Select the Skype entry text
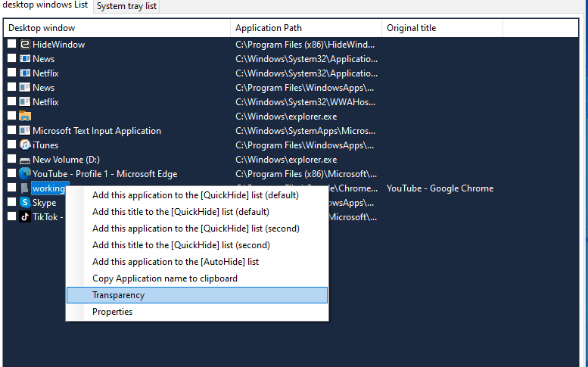 tap(44, 203)
